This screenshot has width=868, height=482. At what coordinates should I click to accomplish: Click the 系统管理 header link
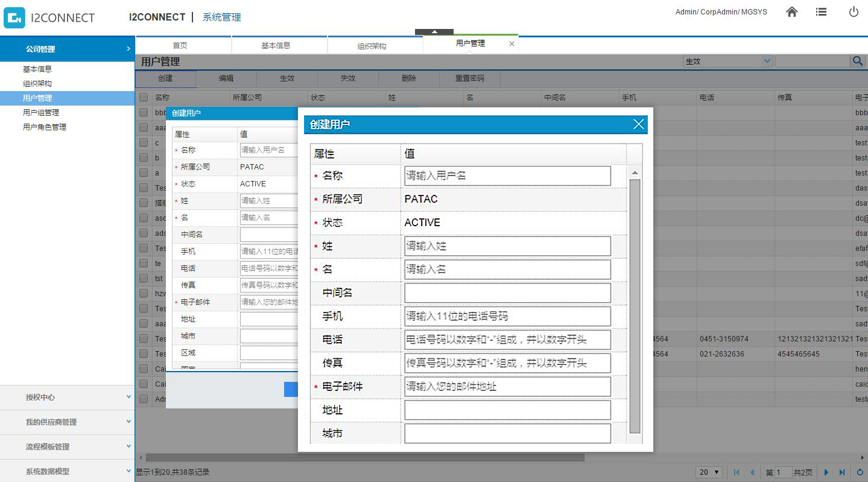pyautogui.click(x=221, y=17)
